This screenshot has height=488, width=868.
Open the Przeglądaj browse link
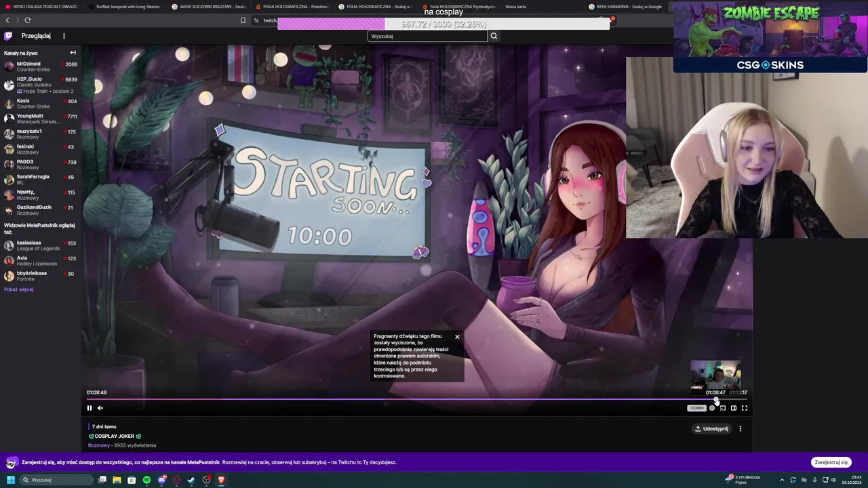click(36, 36)
